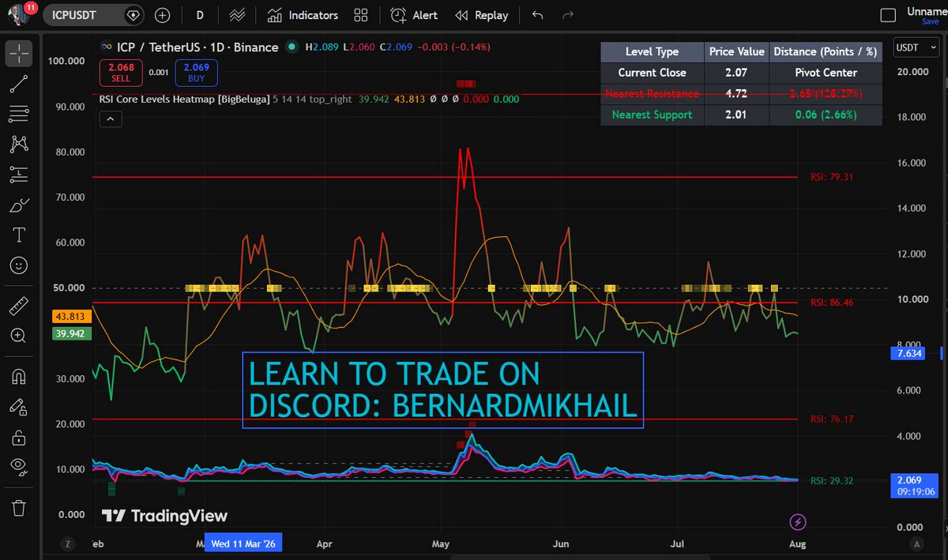Open the layout setup square icon

[888, 15]
